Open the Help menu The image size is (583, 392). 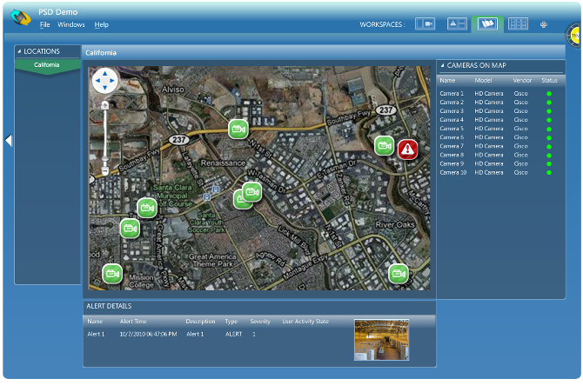pyautogui.click(x=101, y=24)
